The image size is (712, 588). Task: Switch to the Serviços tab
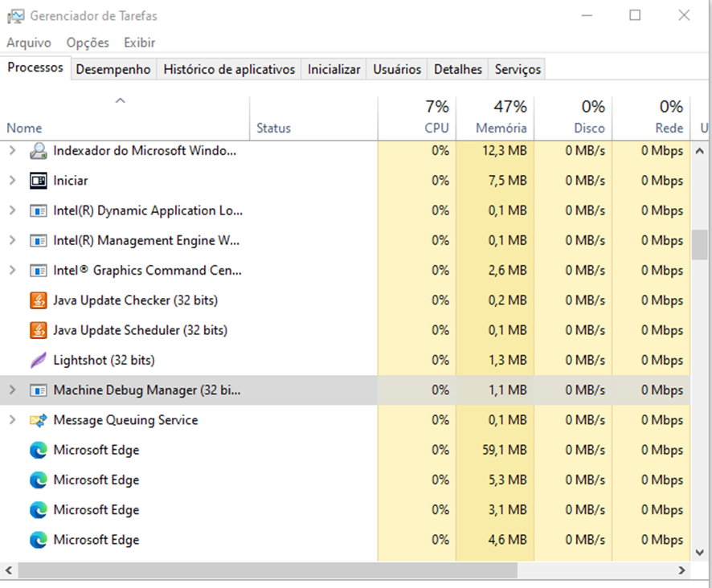pyautogui.click(x=518, y=69)
